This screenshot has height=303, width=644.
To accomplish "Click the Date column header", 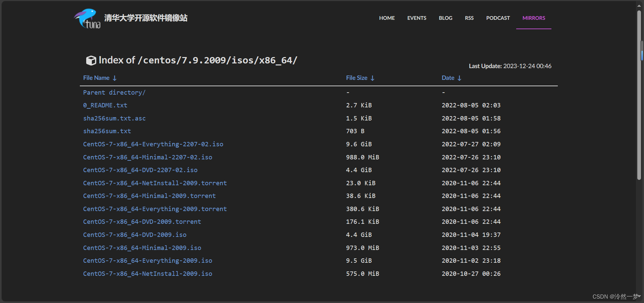I will pos(448,78).
